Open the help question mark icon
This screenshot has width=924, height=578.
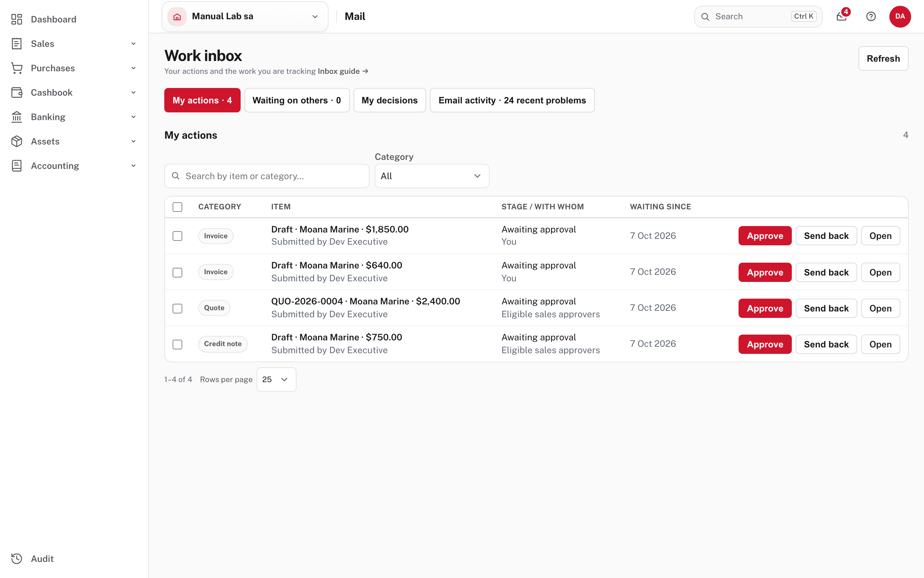pyautogui.click(x=871, y=16)
